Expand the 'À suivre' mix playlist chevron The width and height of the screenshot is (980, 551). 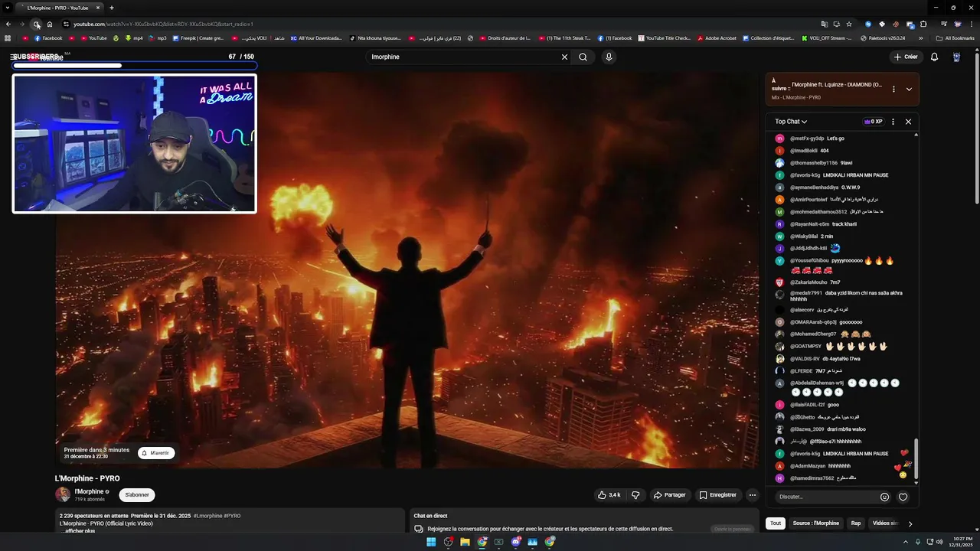pos(909,89)
